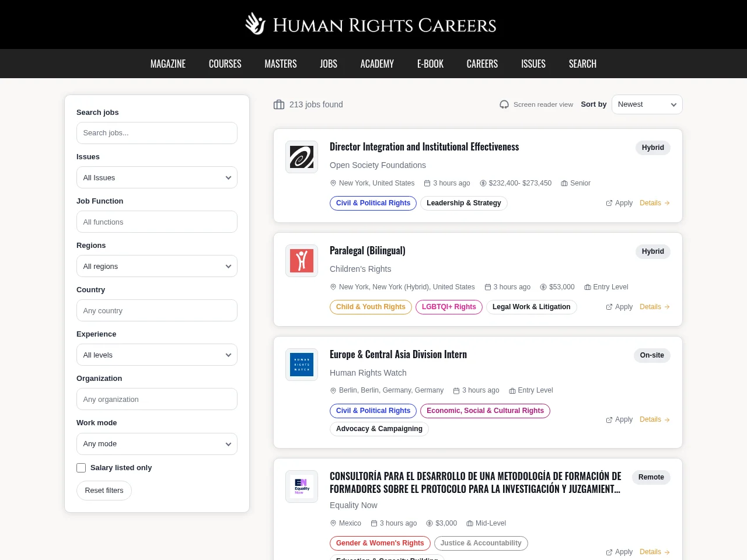Go to the Courses menu

225,64
